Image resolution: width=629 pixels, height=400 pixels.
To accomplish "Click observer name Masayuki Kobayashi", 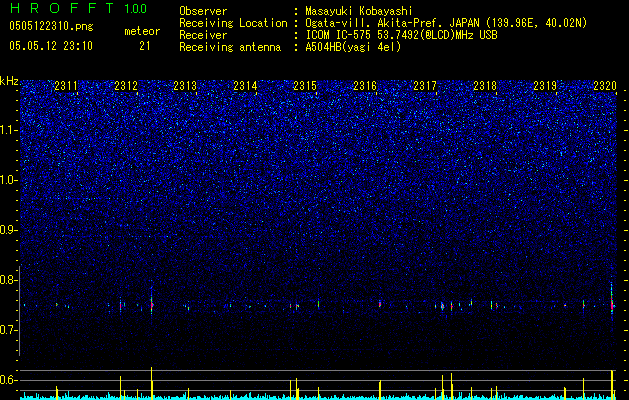I will (x=359, y=11).
